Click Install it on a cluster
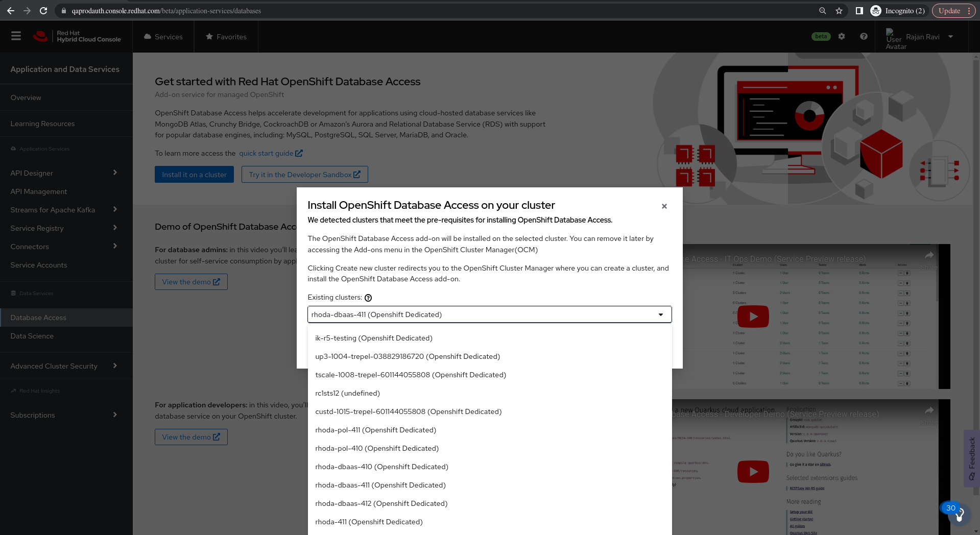Image resolution: width=980 pixels, height=535 pixels. pyautogui.click(x=194, y=175)
